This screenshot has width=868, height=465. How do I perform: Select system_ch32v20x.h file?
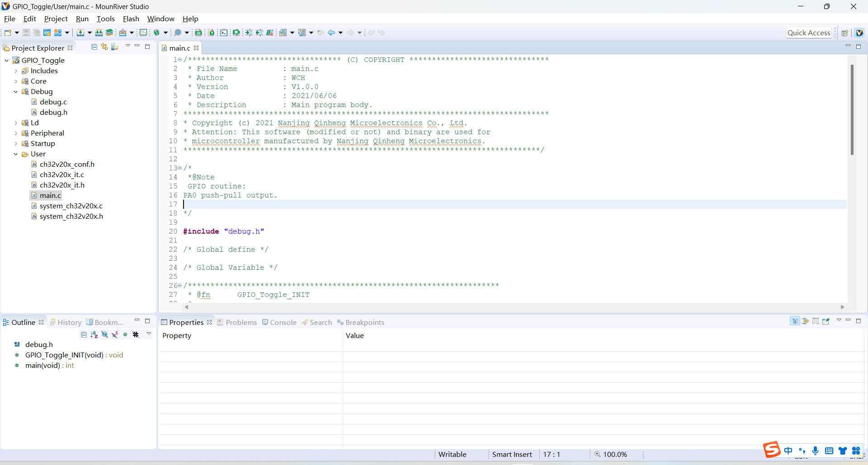pos(71,216)
